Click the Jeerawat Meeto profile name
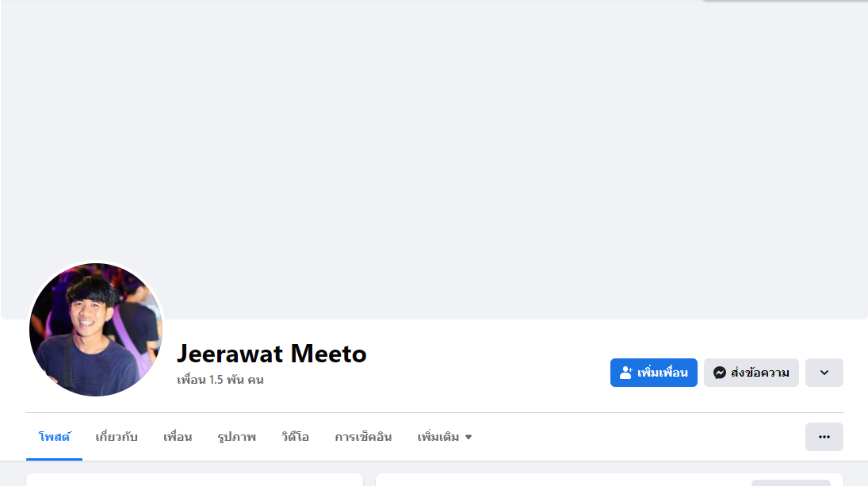The height and width of the screenshot is (486, 868). coord(271,354)
